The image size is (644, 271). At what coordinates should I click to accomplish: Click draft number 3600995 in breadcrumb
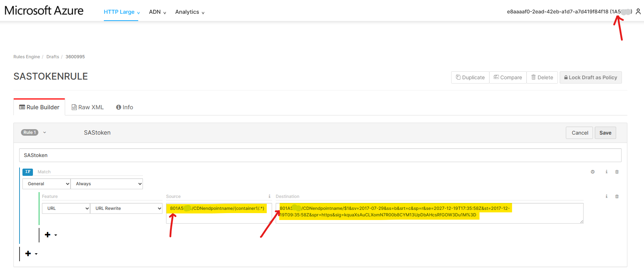click(x=75, y=57)
